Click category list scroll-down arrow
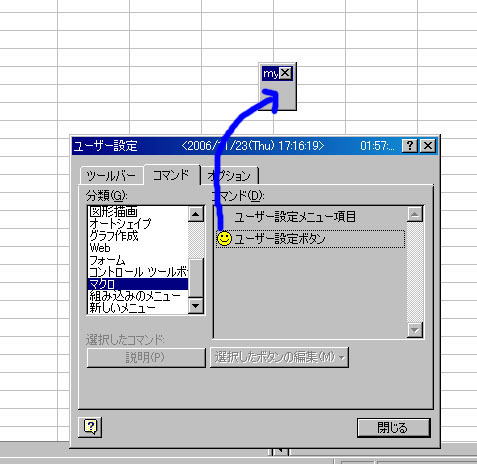Viewport: 477px width, 464px height. (x=196, y=306)
